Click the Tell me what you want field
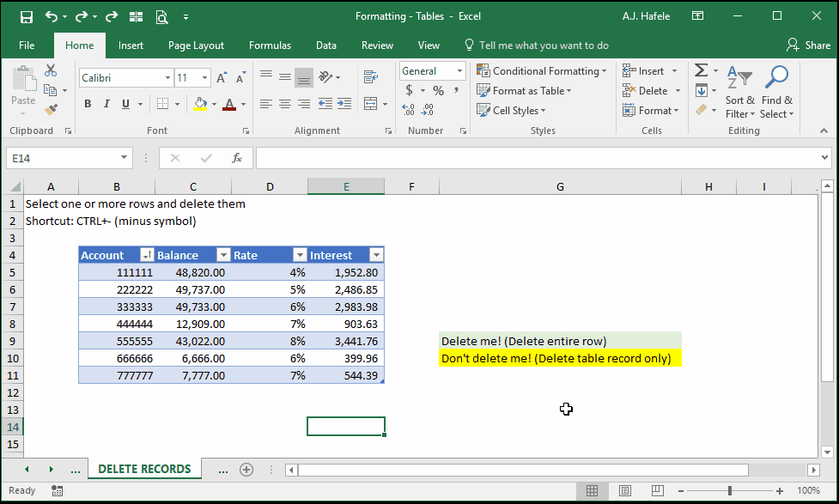 click(x=537, y=46)
